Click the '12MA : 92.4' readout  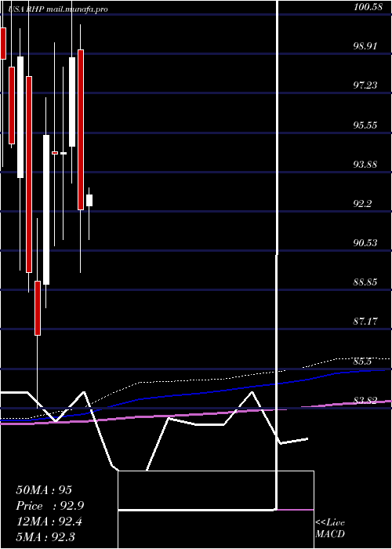[49, 522]
